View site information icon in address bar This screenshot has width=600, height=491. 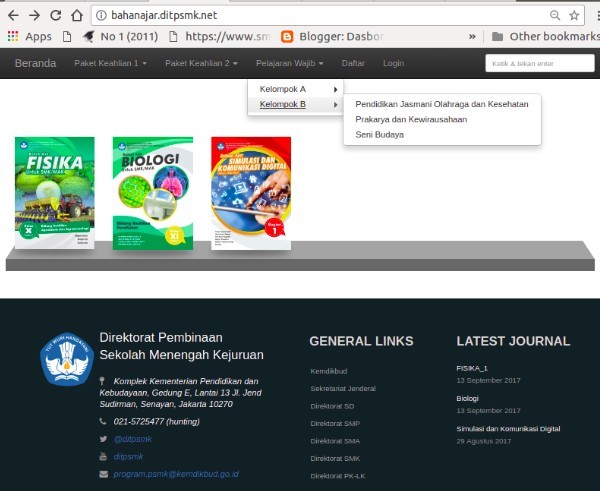point(101,15)
